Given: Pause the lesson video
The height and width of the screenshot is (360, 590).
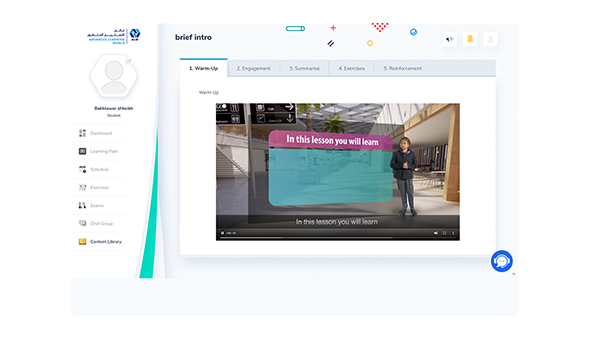Looking at the screenshot, I should coord(222,233).
